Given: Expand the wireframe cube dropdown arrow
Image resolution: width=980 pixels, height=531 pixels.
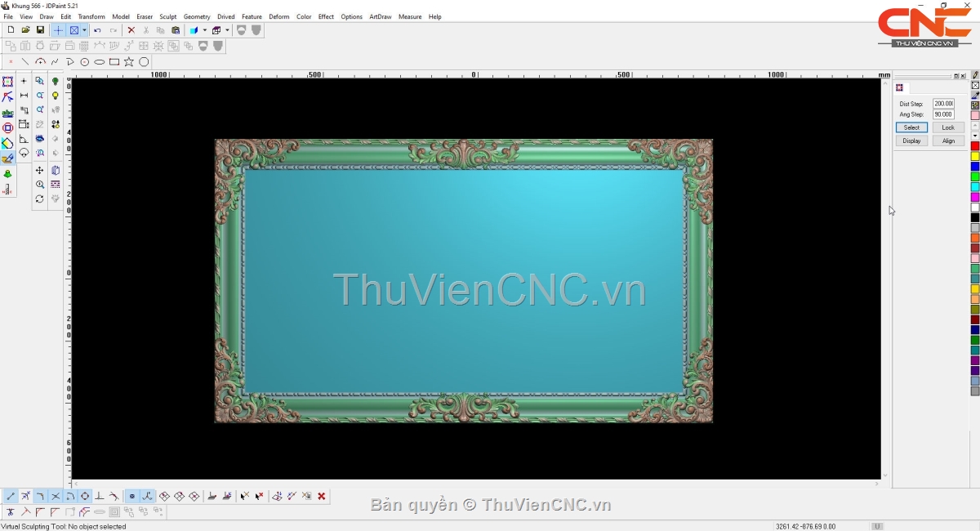Looking at the screenshot, I should click(227, 30).
